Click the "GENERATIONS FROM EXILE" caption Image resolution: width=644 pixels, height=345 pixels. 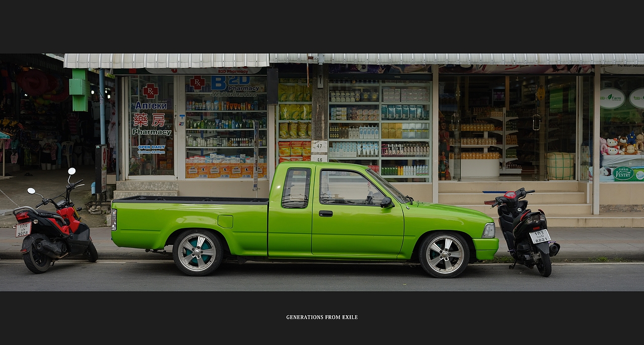pos(322,317)
